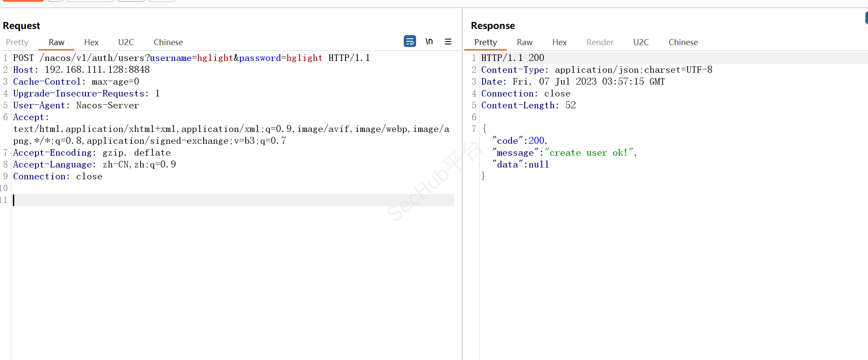Open the Request editor hamburger menu
This screenshot has height=360, width=868.
pos(448,41)
